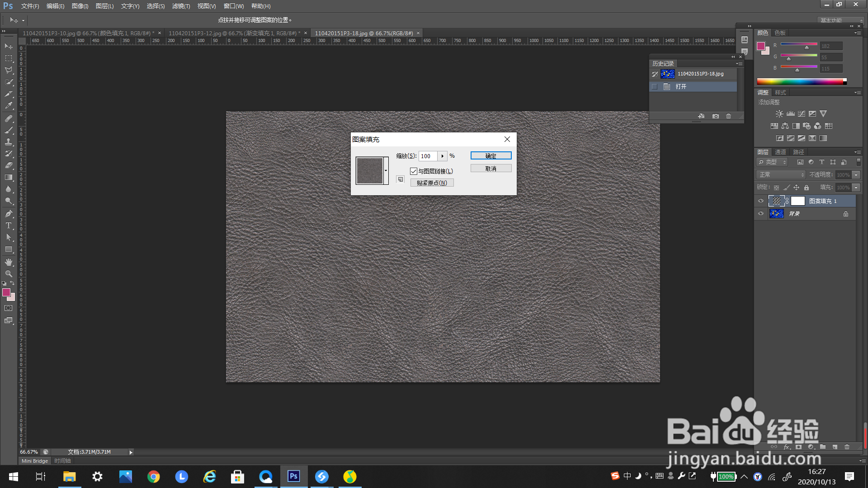Image resolution: width=868 pixels, height=488 pixels.
Task: Select the Zoom tool
Action: 9,274
